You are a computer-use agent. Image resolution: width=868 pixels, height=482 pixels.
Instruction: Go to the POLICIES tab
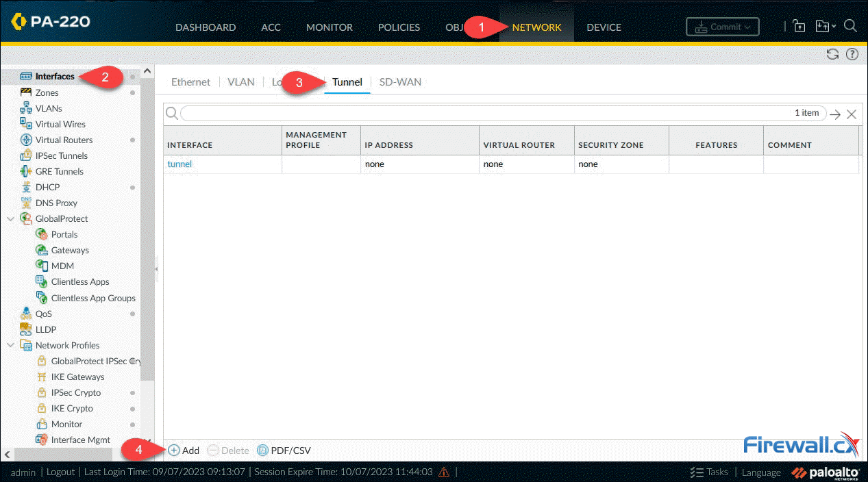click(x=399, y=27)
